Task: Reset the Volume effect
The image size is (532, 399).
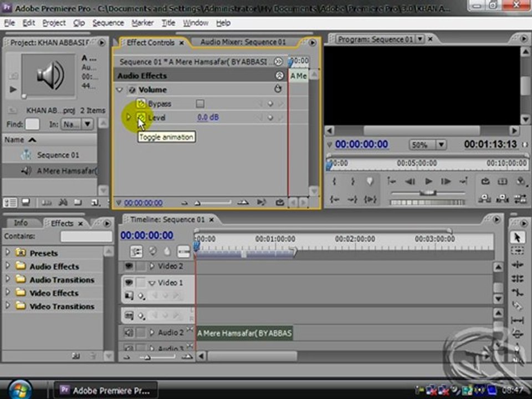Action: [x=278, y=89]
